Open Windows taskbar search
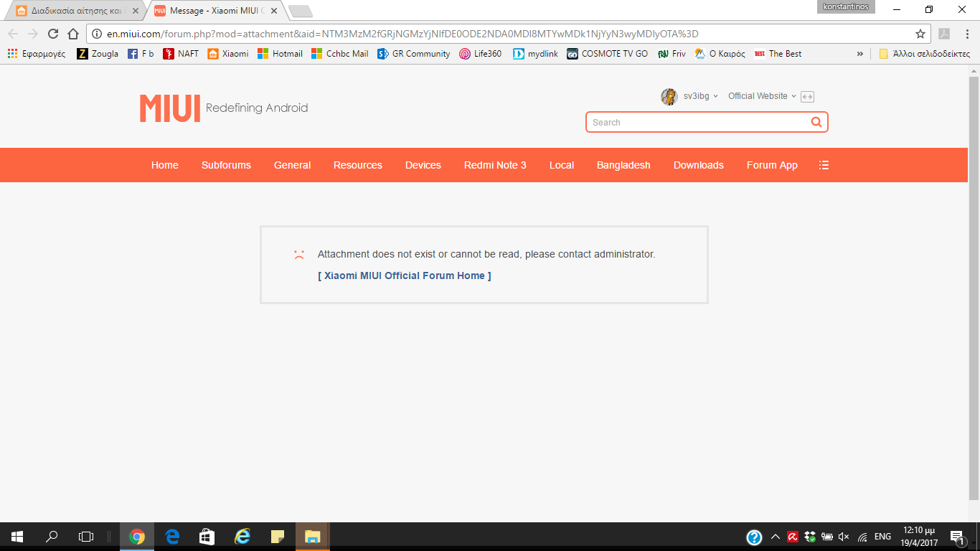The height and width of the screenshot is (551, 980). (52, 537)
